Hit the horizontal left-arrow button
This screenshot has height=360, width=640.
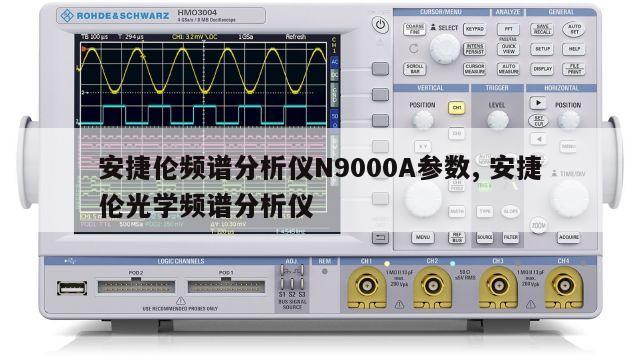[x=538, y=140]
